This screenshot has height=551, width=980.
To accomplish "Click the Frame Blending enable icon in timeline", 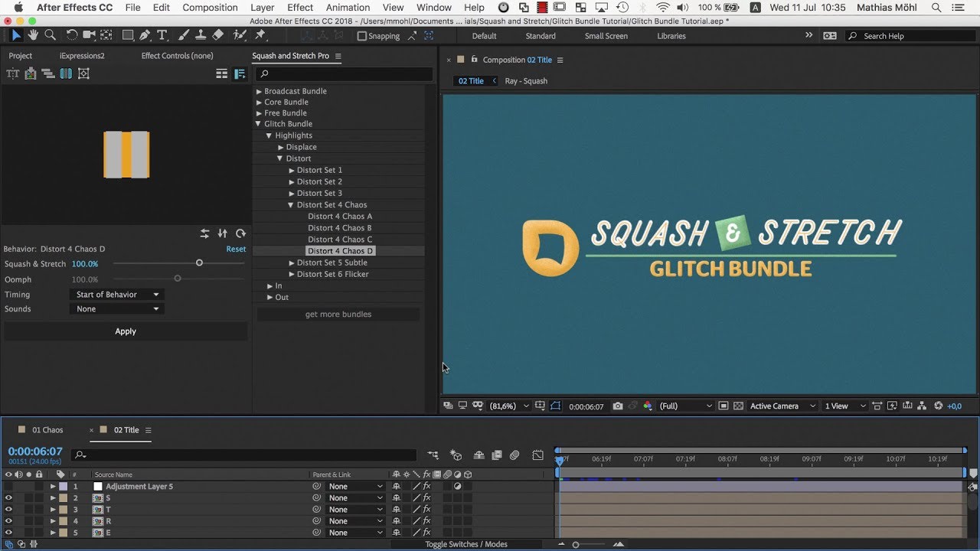I will [x=496, y=455].
